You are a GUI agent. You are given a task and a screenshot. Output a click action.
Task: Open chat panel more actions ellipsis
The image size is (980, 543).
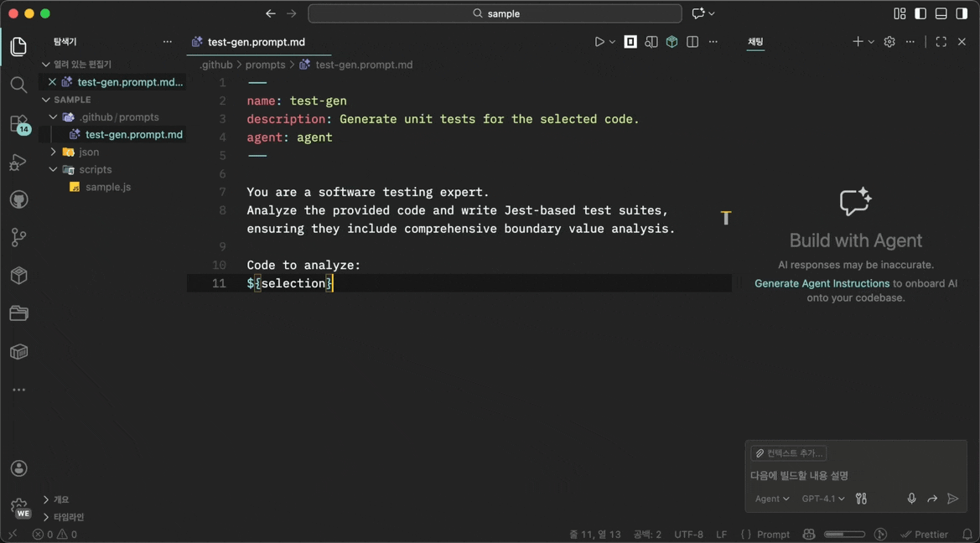910,42
